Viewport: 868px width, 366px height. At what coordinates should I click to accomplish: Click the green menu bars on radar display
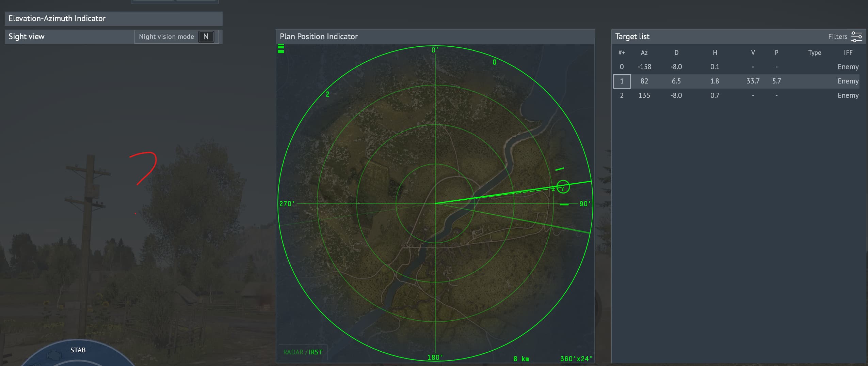[281, 49]
